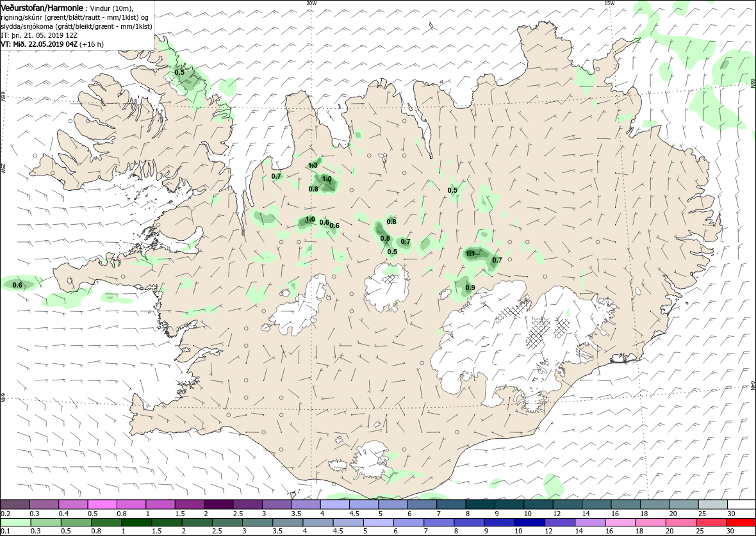756x536 pixels.
Task: Click the 0.6 value over the sea in the west
Action: (17, 286)
